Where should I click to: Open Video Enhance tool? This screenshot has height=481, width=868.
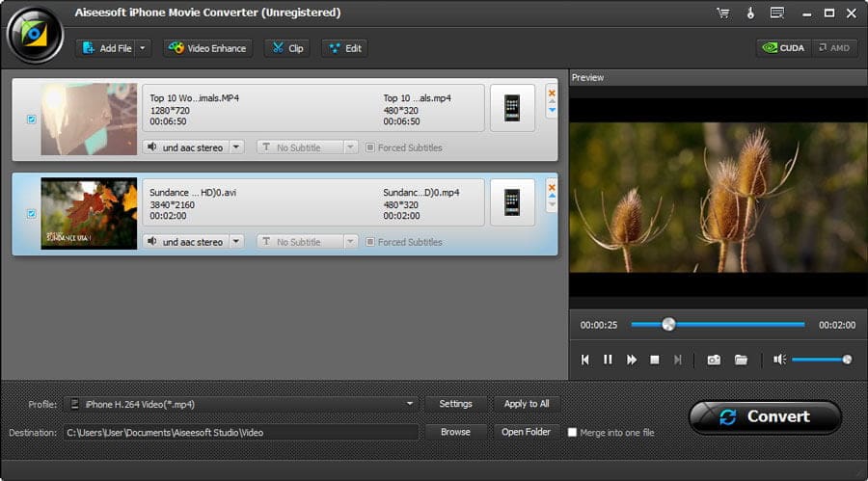207,48
